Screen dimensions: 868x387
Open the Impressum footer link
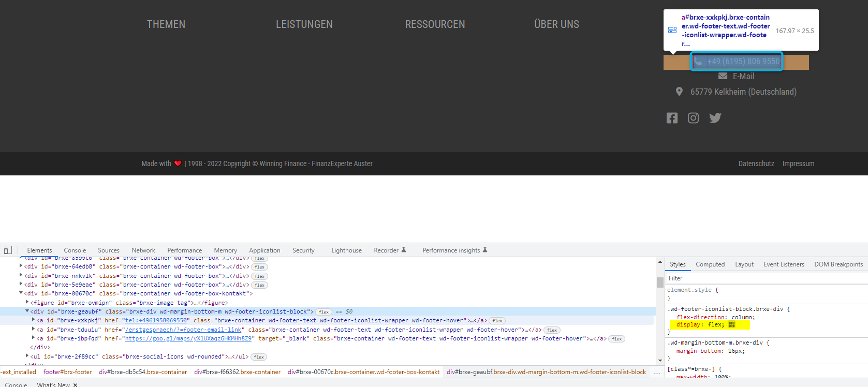798,163
